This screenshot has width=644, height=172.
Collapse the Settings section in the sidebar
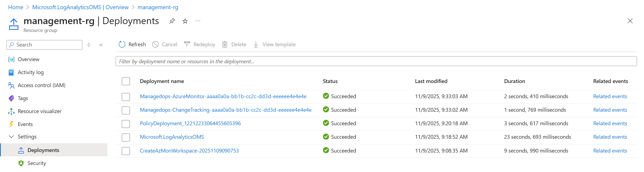point(11,137)
